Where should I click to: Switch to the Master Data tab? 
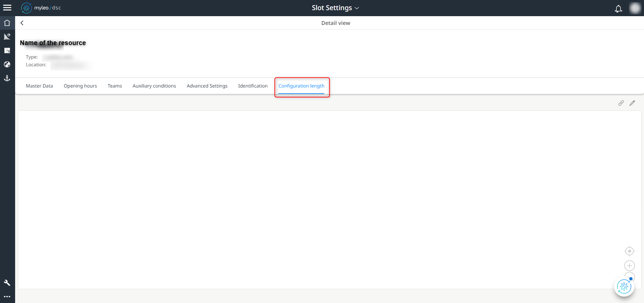pos(39,86)
